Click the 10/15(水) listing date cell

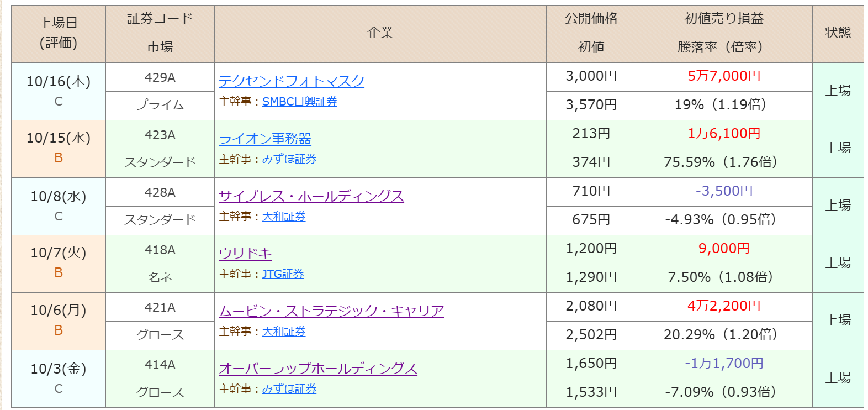[59, 138]
